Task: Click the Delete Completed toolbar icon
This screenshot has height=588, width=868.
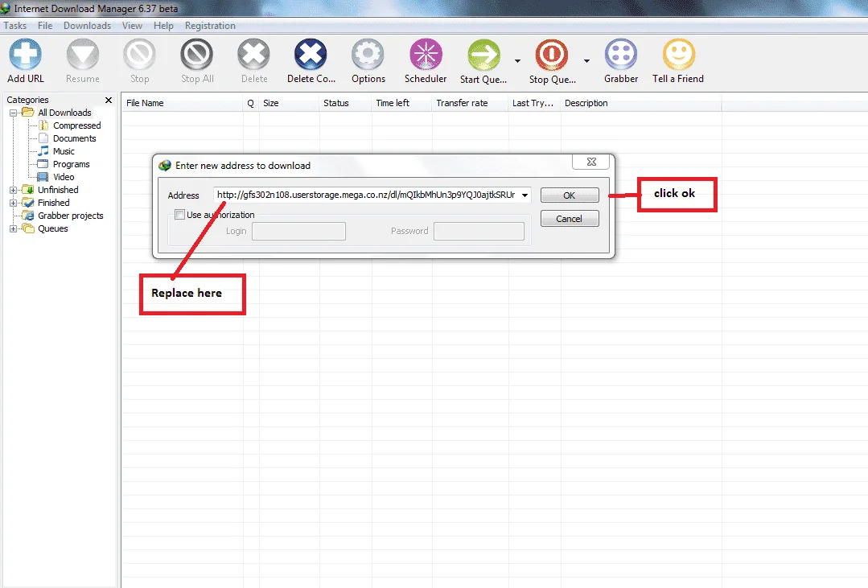Action: tap(311, 54)
